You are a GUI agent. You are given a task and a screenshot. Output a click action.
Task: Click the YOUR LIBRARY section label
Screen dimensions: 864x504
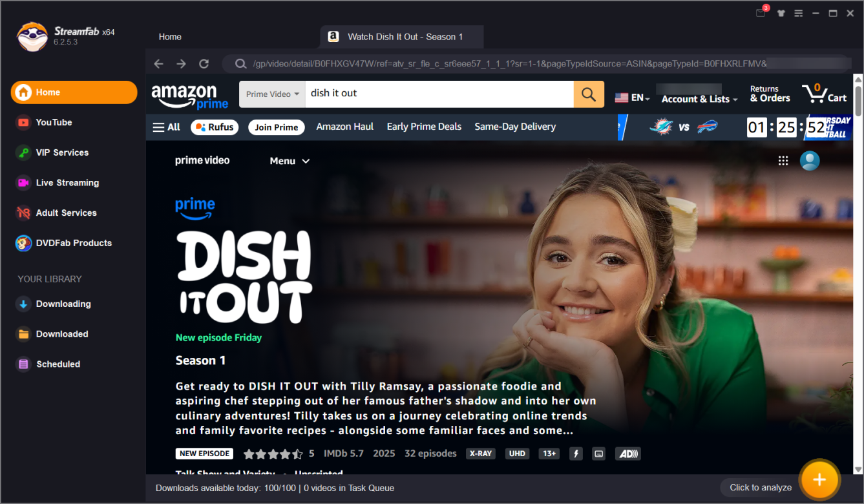click(50, 279)
